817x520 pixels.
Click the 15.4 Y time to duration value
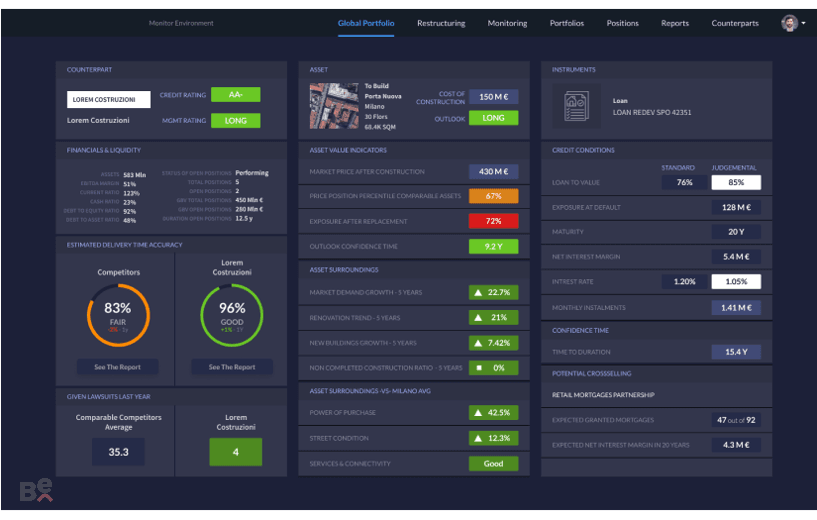point(736,352)
